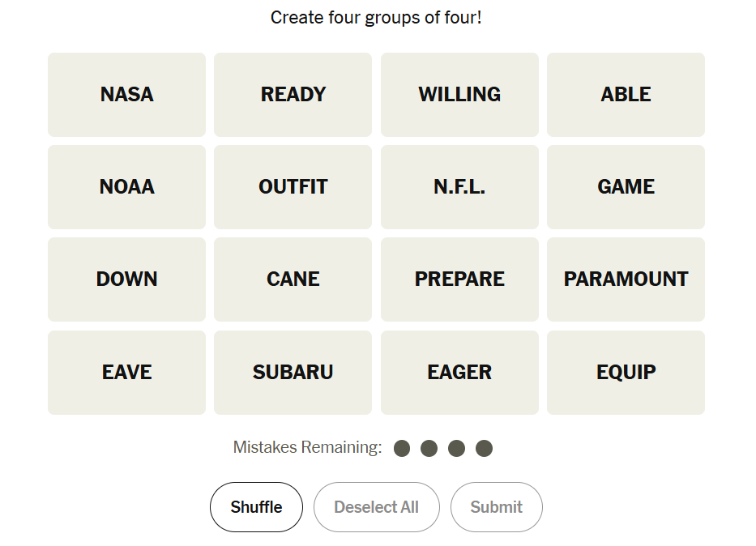The height and width of the screenshot is (546, 756).
Task: Choose the NOAA word tile
Action: (x=126, y=186)
